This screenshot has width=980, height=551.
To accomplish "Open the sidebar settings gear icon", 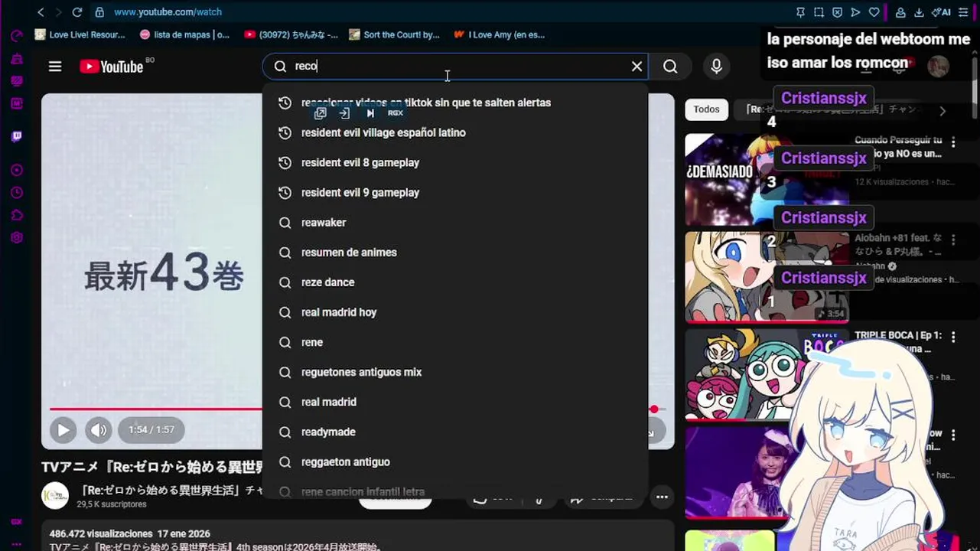I will point(17,237).
